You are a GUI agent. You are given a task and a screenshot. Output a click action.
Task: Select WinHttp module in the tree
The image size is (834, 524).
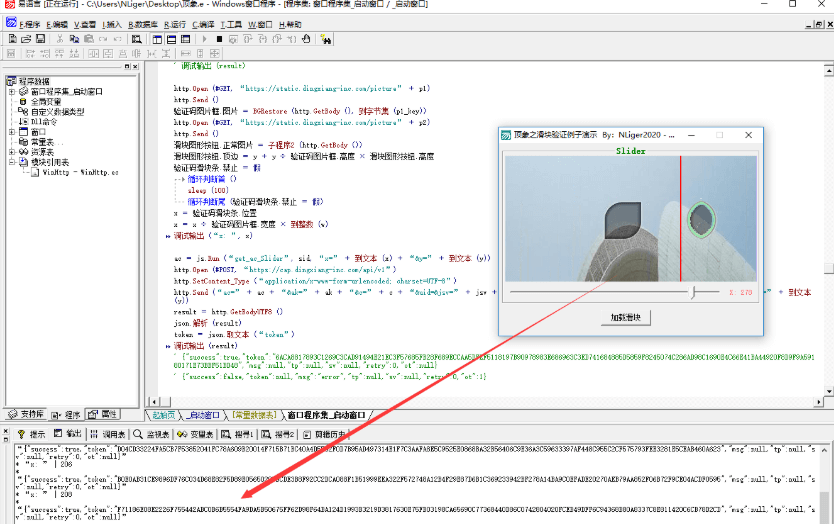[x=80, y=172]
